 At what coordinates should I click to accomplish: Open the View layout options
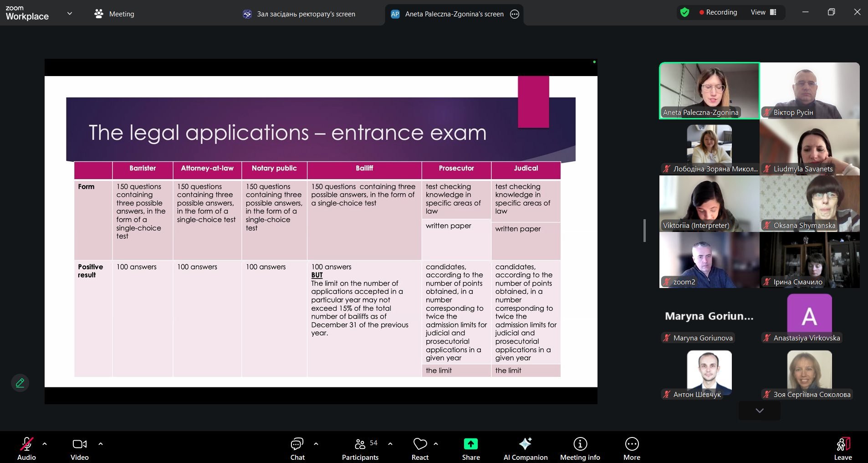[x=763, y=12]
